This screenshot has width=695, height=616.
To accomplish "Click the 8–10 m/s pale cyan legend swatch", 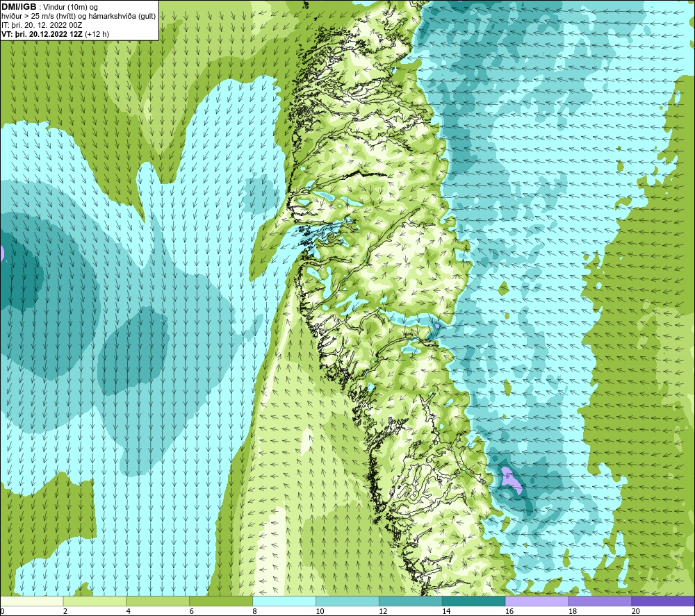I will tap(284, 601).
